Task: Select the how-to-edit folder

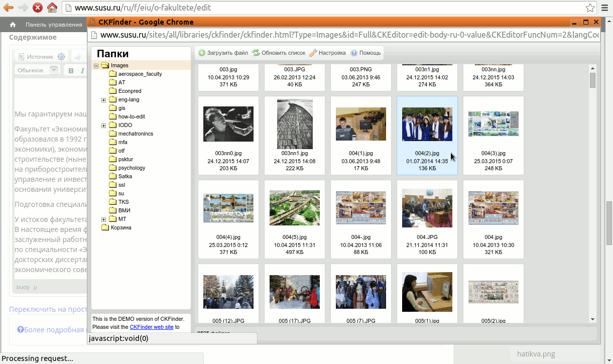Action: click(x=132, y=116)
